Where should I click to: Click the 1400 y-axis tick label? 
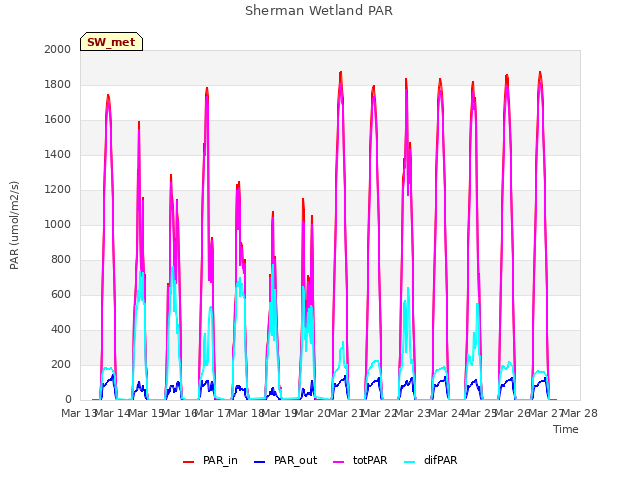58,154
